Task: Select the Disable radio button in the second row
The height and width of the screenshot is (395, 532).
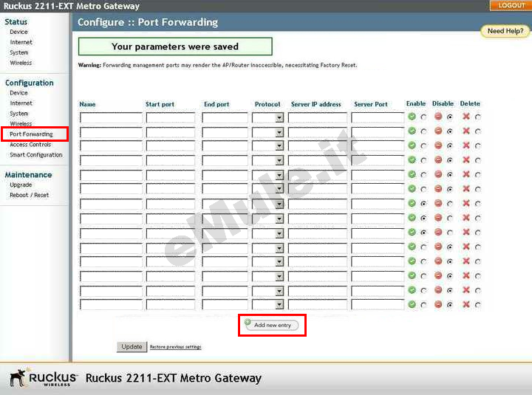Action: 450,131
